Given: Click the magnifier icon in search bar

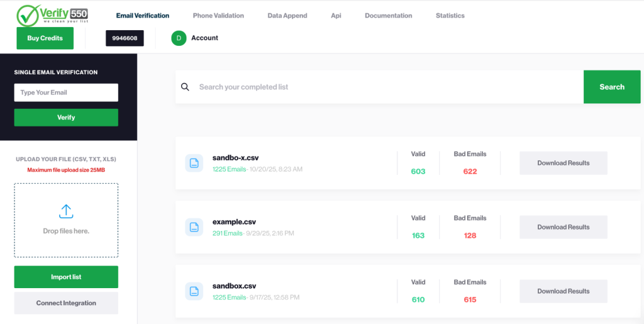Looking at the screenshot, I should [x=185, y=87].
